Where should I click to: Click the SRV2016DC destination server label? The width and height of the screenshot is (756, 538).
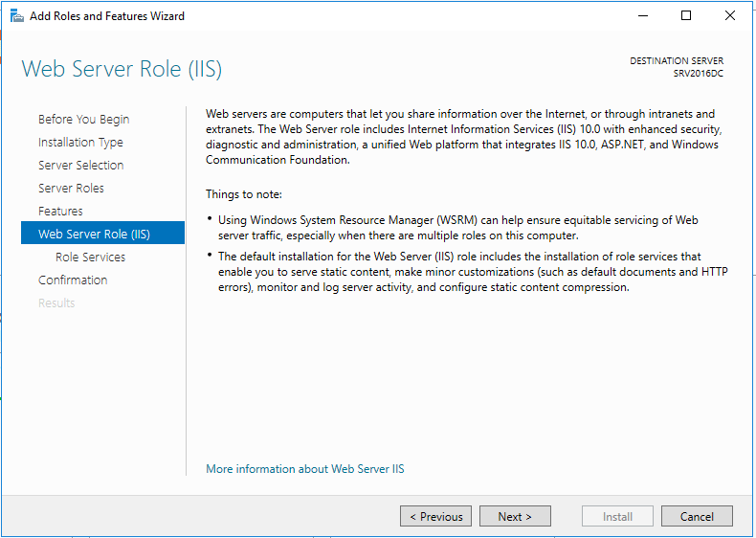tap(698, 74)
